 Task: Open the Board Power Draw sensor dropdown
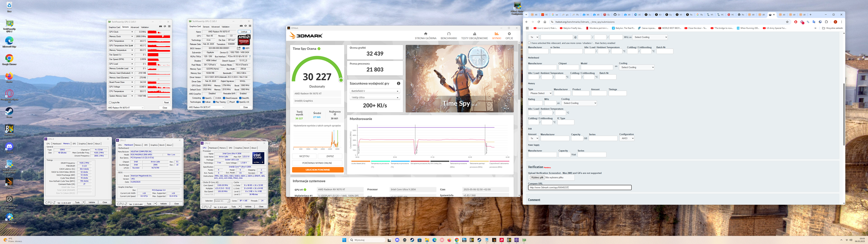pyautogui.click(x=132, y=82)
